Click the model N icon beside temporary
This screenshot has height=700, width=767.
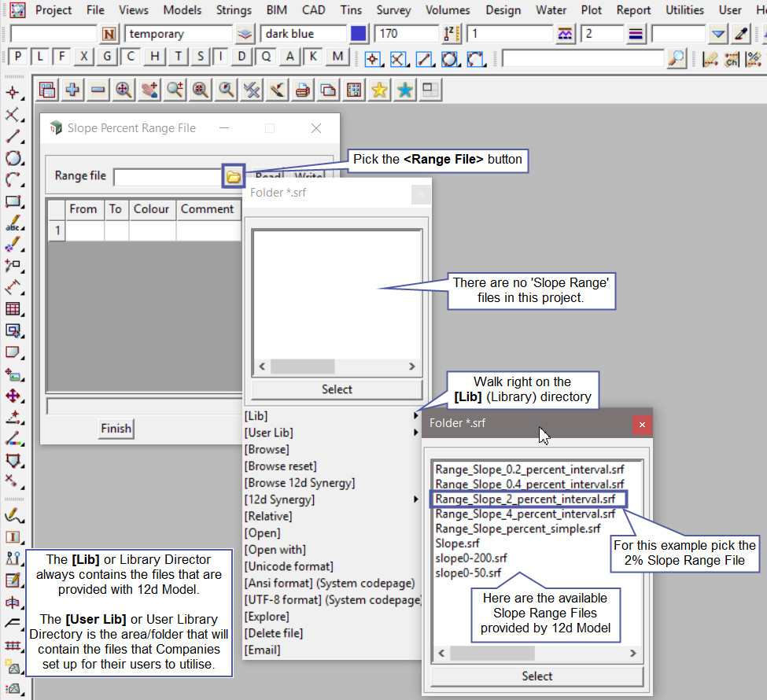109,34
